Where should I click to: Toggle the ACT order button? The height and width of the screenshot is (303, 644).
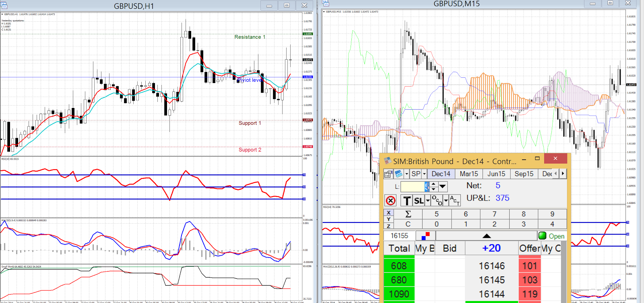454,201
